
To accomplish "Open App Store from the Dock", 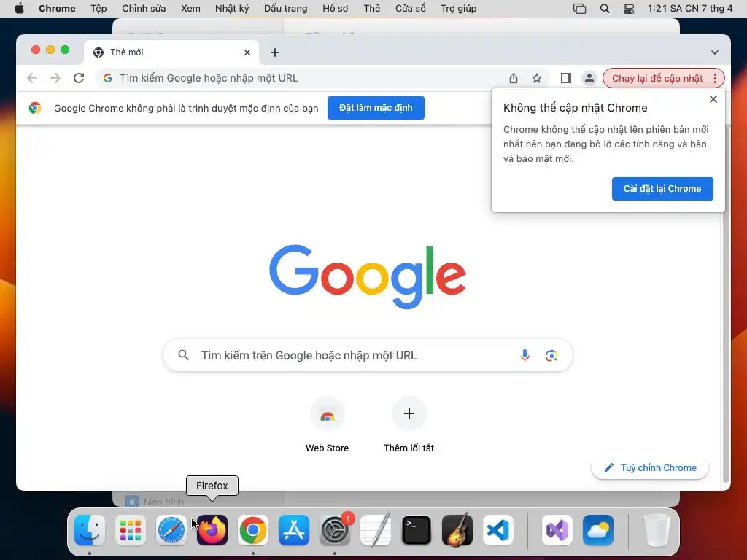I will pyautogui.click(x=294, y=530).
